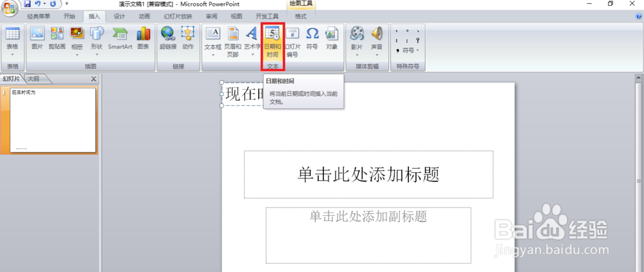The width and height of the screenshot is (644, 272).
Task: Undo the last action
Action: coord(38,4)
